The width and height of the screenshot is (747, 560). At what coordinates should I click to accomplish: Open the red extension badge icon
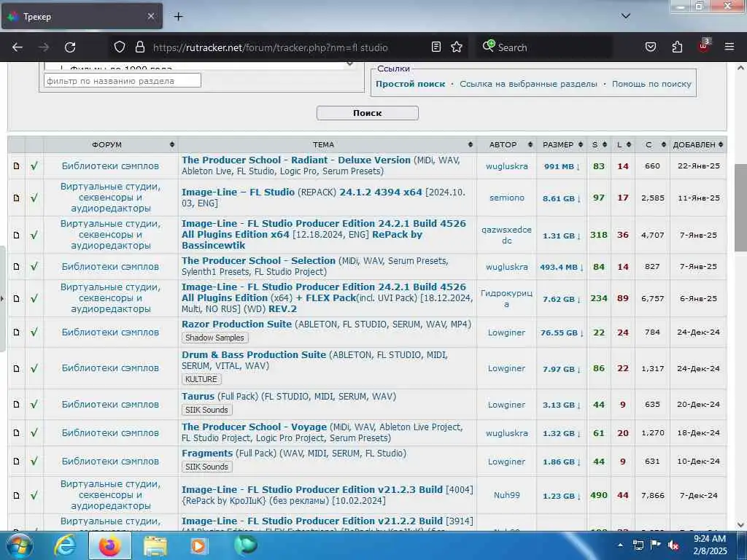[x=704, y=46]
